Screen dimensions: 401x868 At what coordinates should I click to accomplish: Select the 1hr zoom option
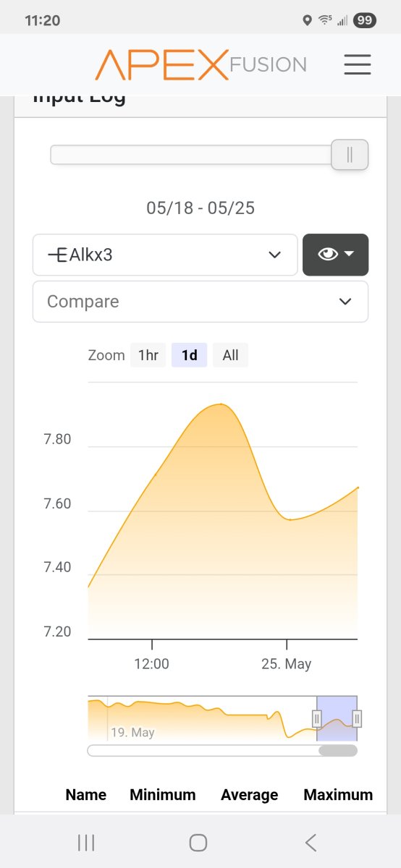click(x=148, y=355)
